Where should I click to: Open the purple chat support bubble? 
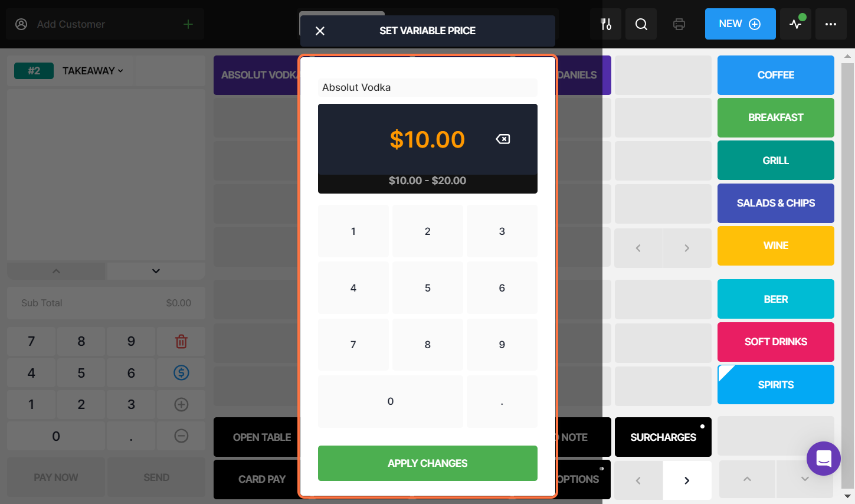click(x=824, y=459)
